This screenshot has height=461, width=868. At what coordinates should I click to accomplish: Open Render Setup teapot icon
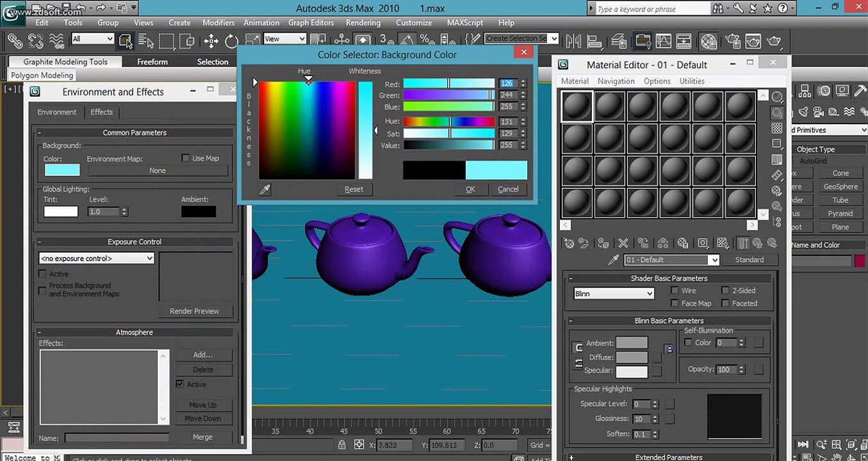pos(733,41)
